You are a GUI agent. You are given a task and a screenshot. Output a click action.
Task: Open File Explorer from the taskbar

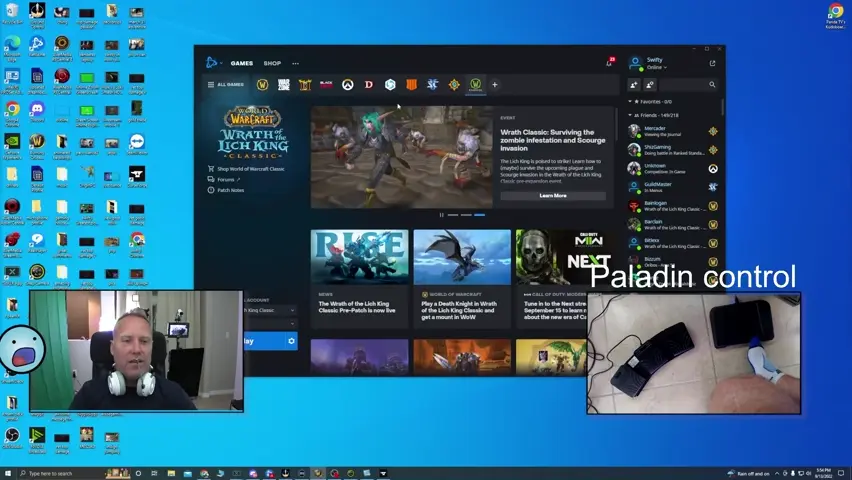(171, 473)
